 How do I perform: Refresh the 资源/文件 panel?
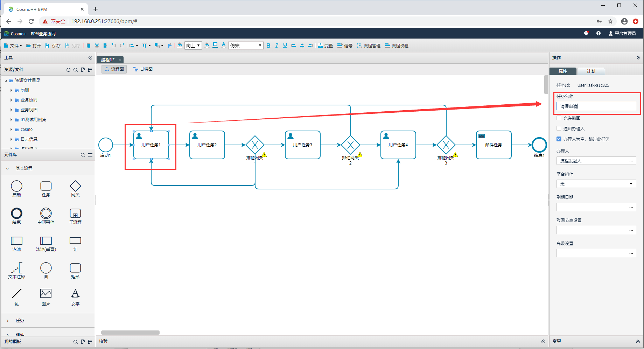[x=68, y=70]
